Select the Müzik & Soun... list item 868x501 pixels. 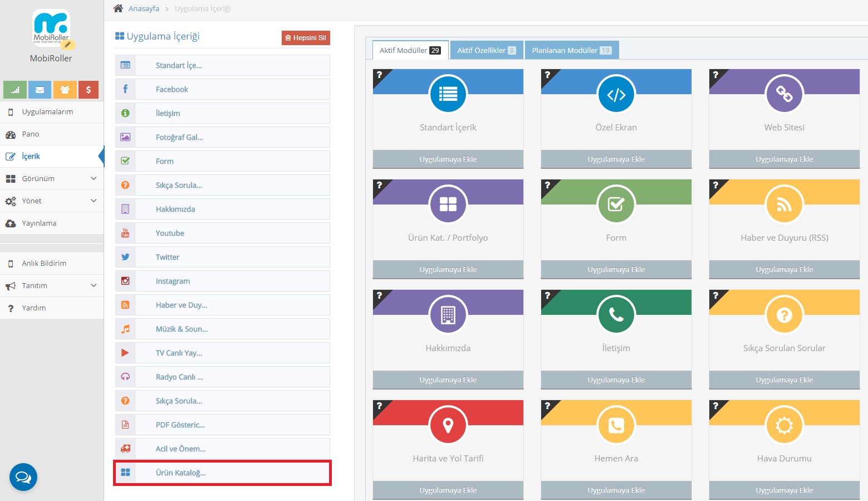[x=223, y=329]
